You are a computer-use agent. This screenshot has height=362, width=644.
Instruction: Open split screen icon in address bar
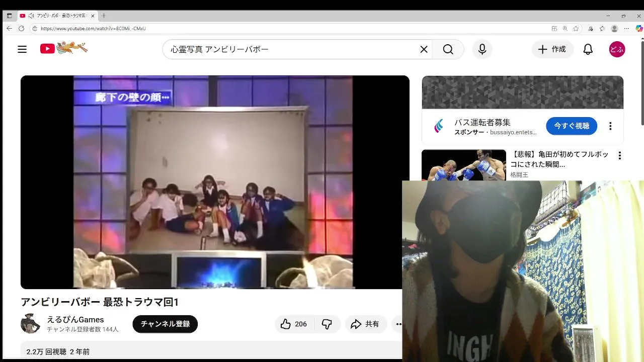coord(554,29)
